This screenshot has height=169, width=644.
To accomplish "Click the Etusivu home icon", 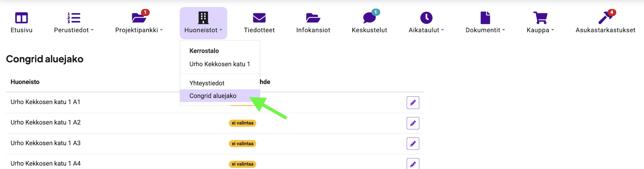I will click(21, 18).
